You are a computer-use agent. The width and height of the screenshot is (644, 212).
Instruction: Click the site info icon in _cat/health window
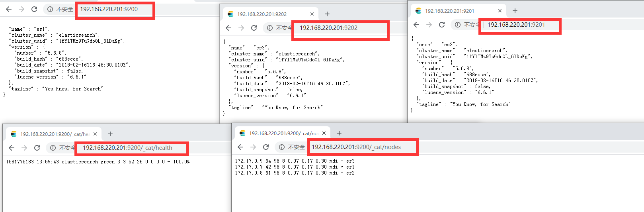click(53, 148)
